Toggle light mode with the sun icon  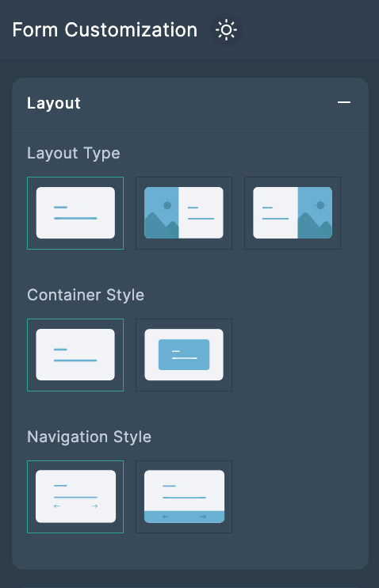click(x=226, y=30)
